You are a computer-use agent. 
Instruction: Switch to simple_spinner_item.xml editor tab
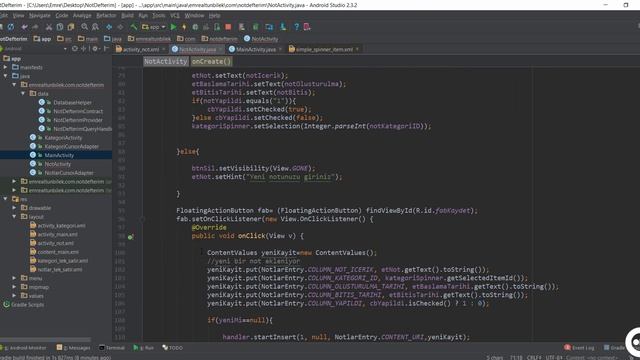pos(324,49)
